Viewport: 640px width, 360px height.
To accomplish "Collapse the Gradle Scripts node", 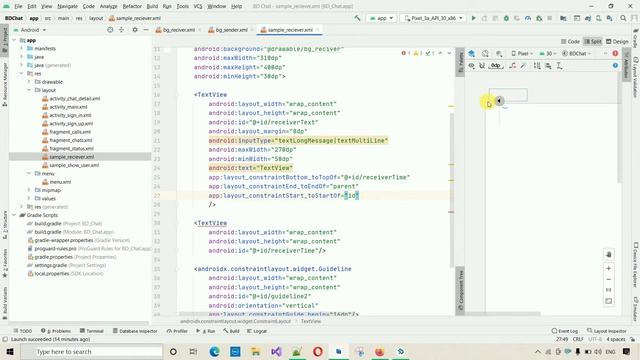I will pyautogui.click(x=14, y=215).
